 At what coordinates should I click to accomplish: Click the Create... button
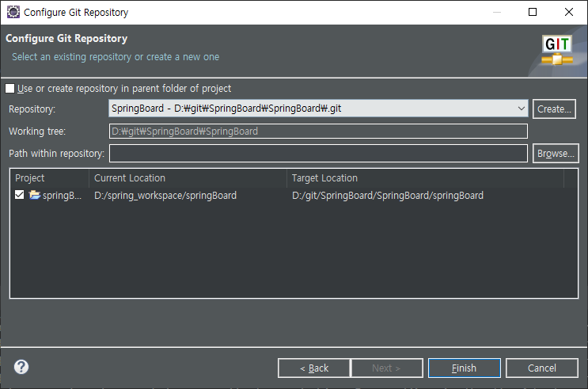coord(554,109)
